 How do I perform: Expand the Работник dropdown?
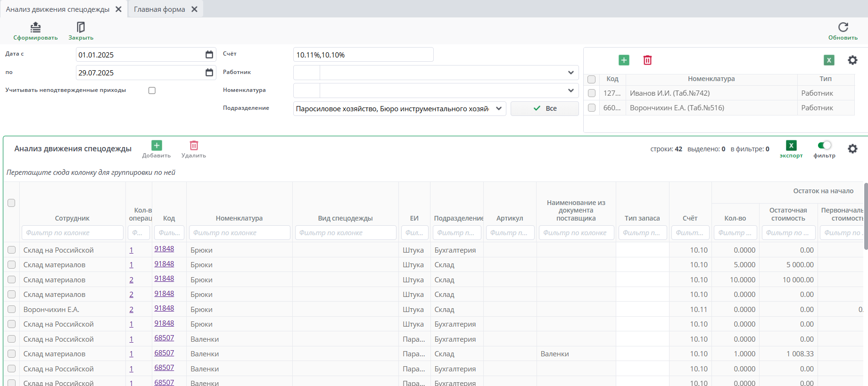[570, 73]
